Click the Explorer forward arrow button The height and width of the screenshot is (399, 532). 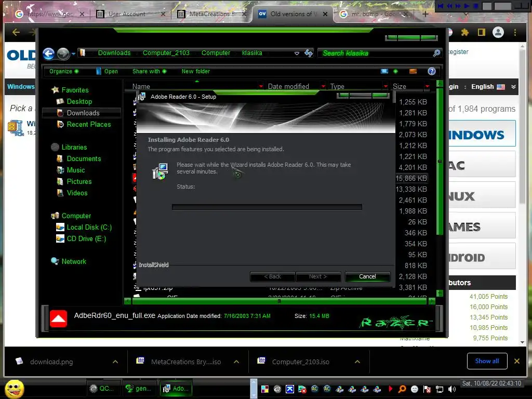click(63, 54)
